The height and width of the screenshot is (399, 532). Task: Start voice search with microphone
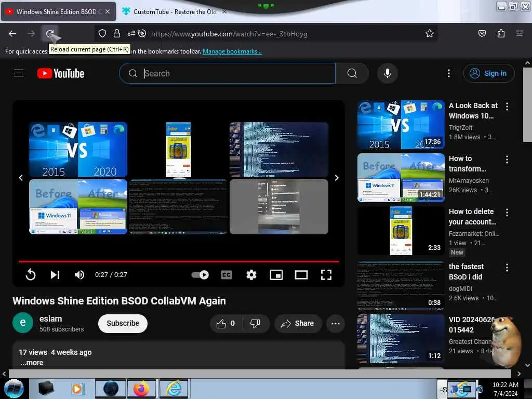(x=387, y=73)
